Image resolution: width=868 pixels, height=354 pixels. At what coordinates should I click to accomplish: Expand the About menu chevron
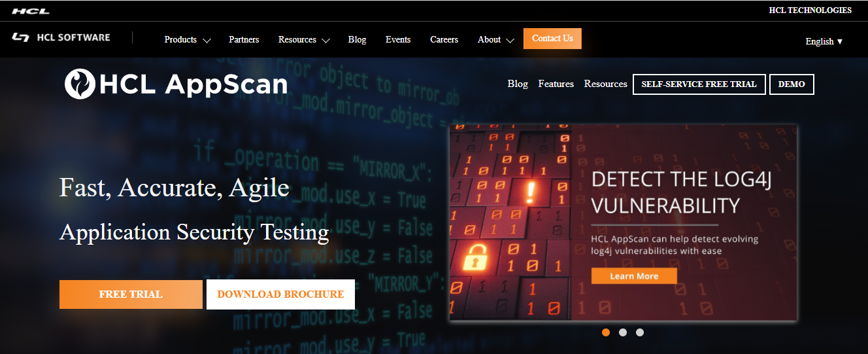(510, 41)
